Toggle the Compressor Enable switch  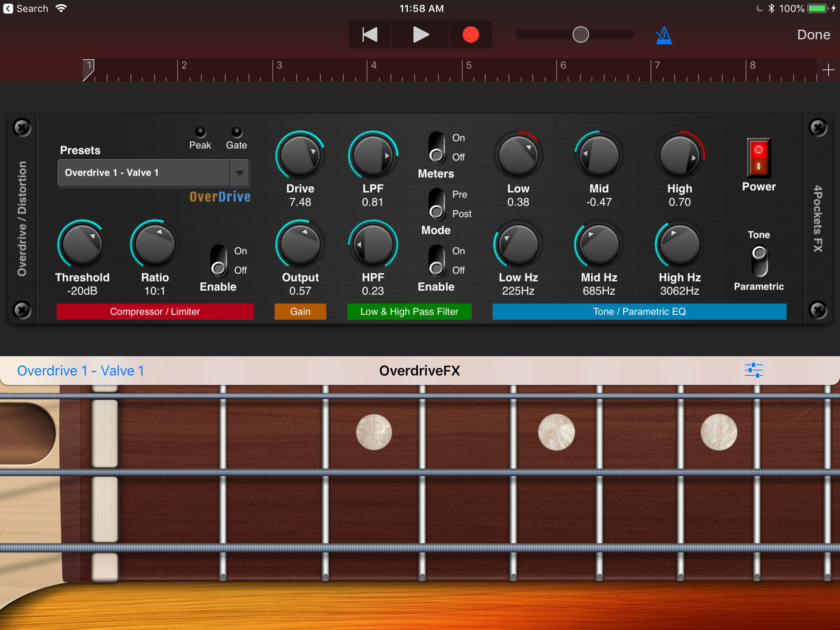coord(218,260)
